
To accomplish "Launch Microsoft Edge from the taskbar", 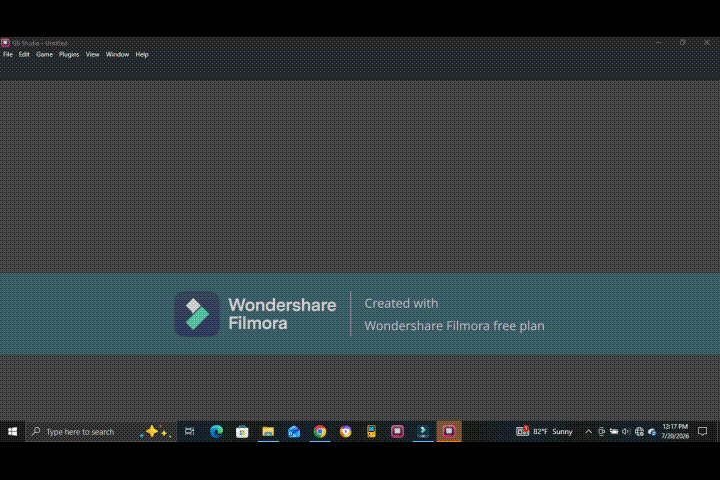I will 216,431.
